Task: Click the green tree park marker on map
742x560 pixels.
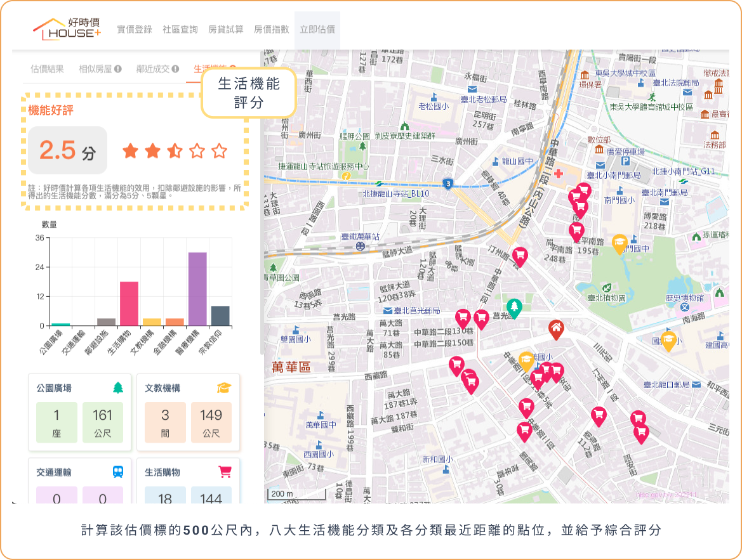Action: point(514,308)
